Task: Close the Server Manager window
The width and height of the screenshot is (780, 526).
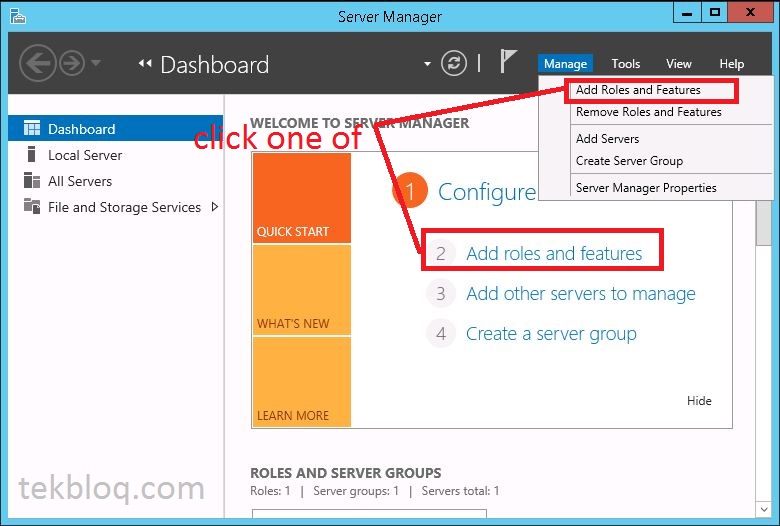Action: 750,12
